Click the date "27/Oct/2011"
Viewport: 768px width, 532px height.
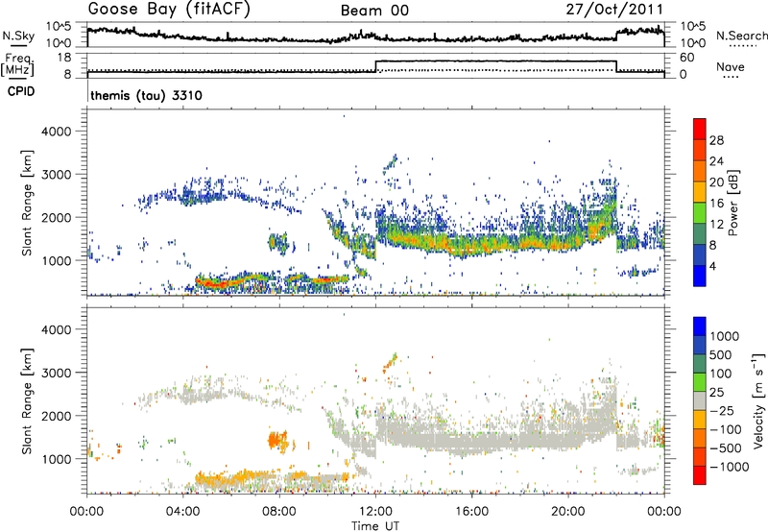pyautogui.click(x=614, y=10)
